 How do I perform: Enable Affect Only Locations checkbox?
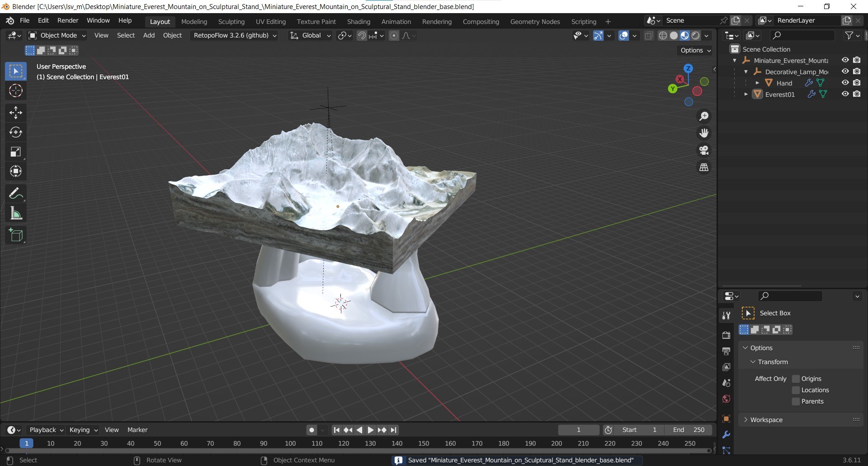pyautogui.click(x=796, y=390)
